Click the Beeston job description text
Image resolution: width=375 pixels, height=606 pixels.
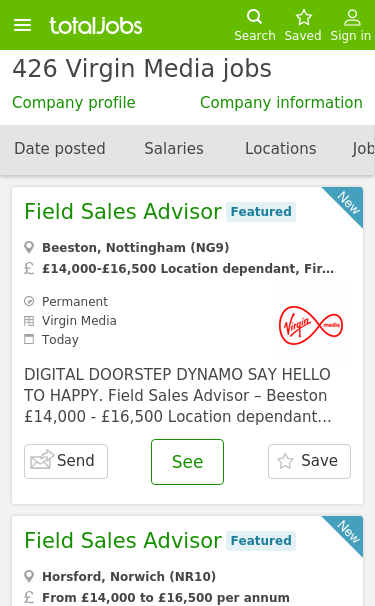pyautogui.click(x=178, y=396)
